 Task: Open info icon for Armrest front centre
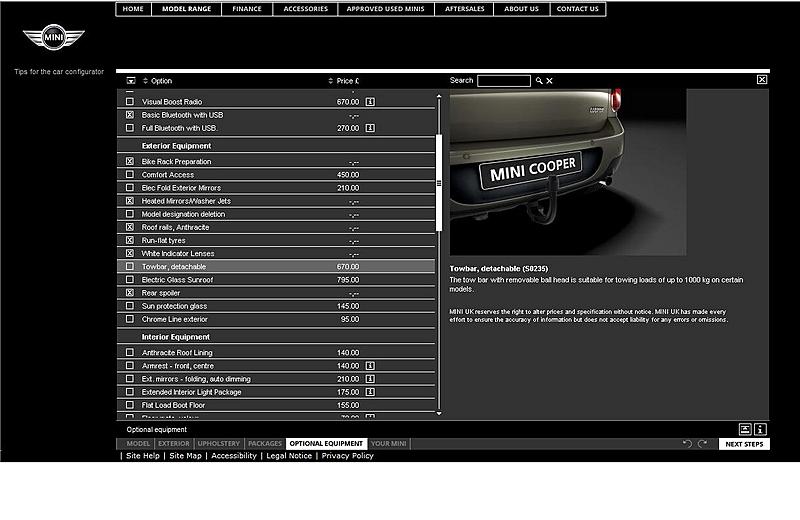point(369,366)
